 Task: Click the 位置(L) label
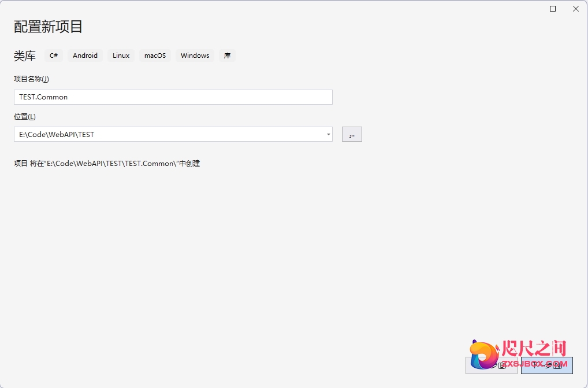point(25,117)
